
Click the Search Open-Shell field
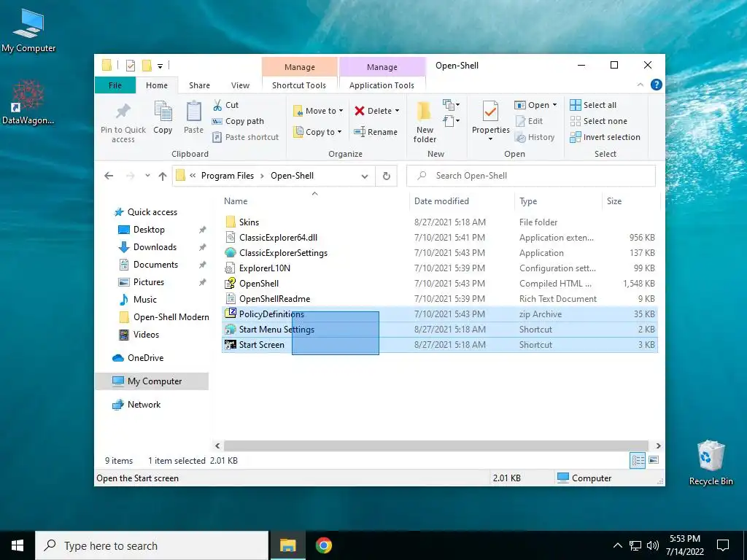[531, 176]
